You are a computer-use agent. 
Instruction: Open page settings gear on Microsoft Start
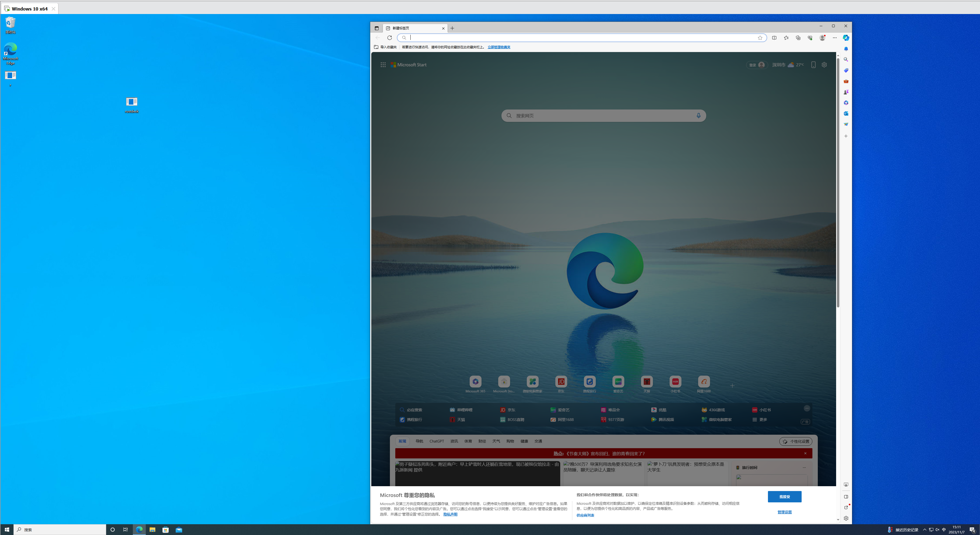coord(824,65)
